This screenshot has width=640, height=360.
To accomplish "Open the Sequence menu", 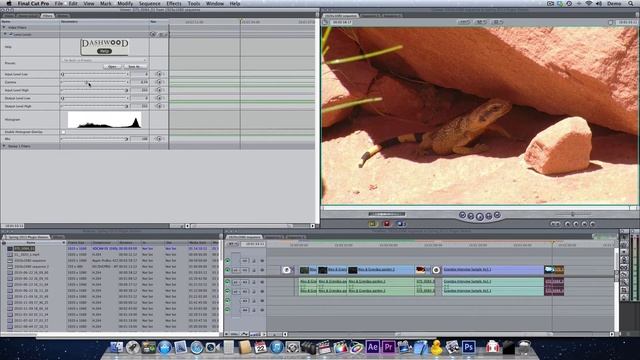I will pyautogui.click(x=149, y=3).
